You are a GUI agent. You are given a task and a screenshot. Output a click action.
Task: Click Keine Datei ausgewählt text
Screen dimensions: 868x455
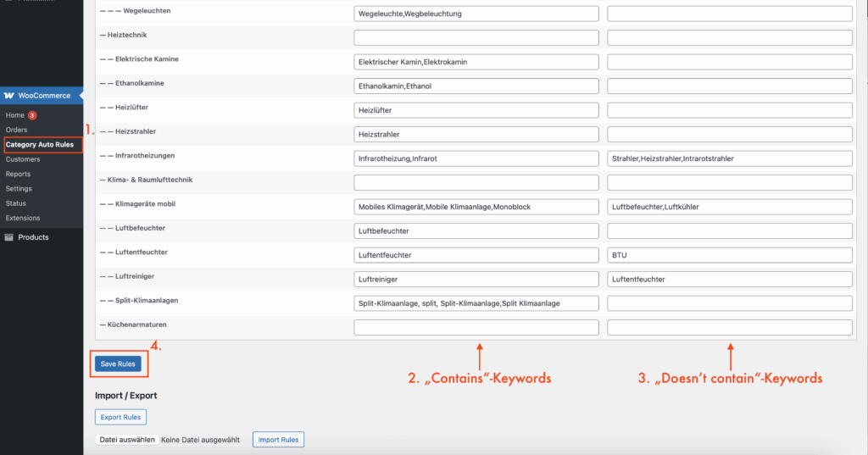point(200,440)
